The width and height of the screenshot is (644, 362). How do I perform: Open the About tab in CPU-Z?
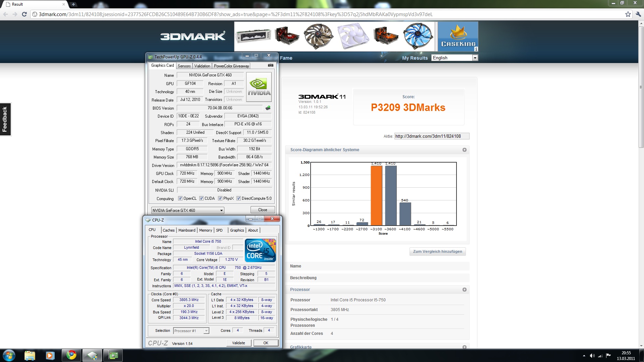pos(253,230)
